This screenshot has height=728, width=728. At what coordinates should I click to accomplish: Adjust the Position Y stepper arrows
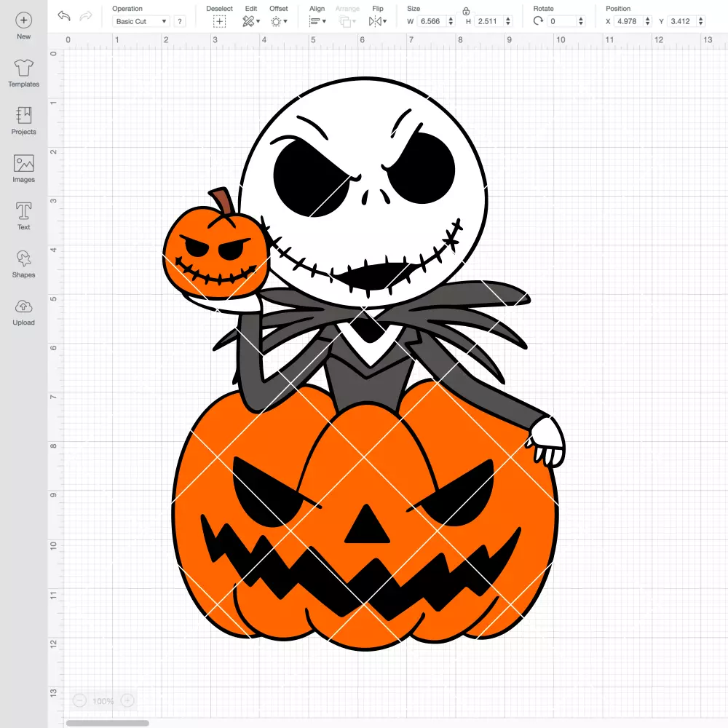701,21
